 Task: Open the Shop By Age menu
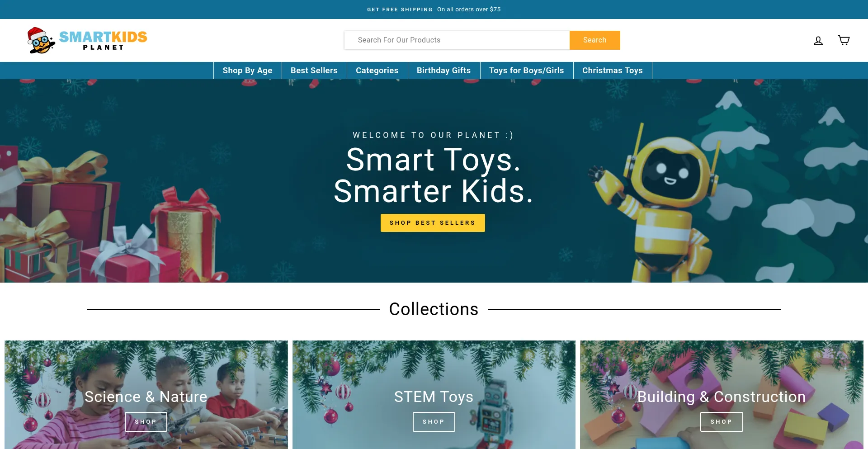click(247, 71)
